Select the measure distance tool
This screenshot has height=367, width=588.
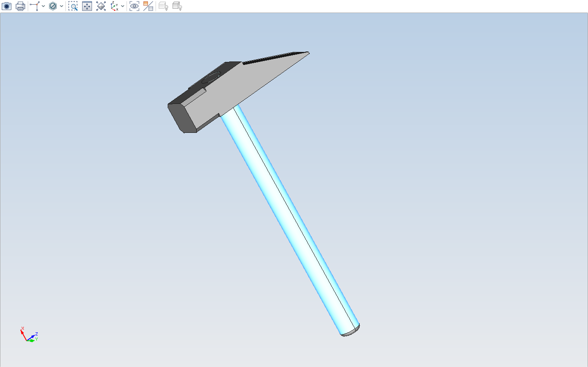pos(35,6)
